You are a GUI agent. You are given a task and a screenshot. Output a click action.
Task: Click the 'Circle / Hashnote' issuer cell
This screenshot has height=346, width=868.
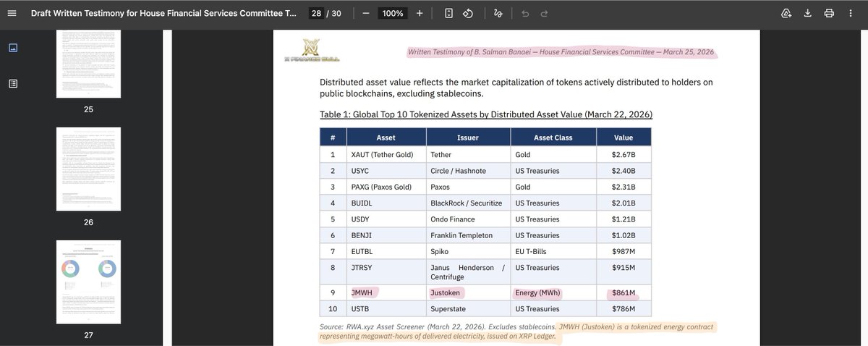468,171
